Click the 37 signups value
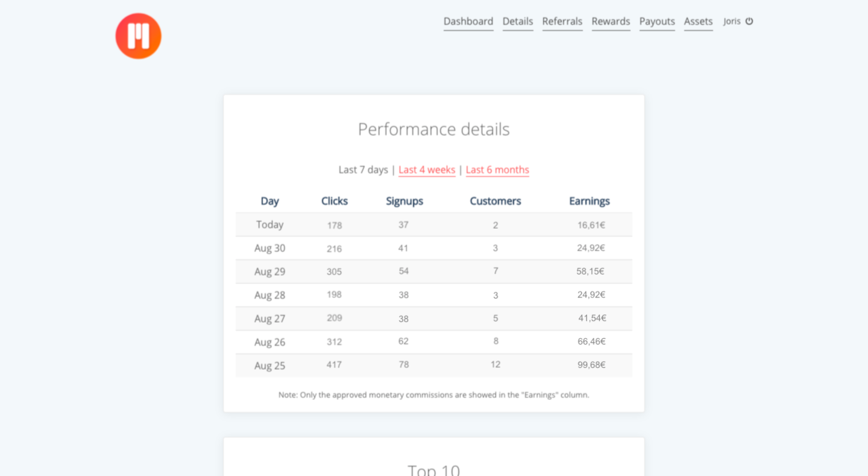 click(404, 224)
